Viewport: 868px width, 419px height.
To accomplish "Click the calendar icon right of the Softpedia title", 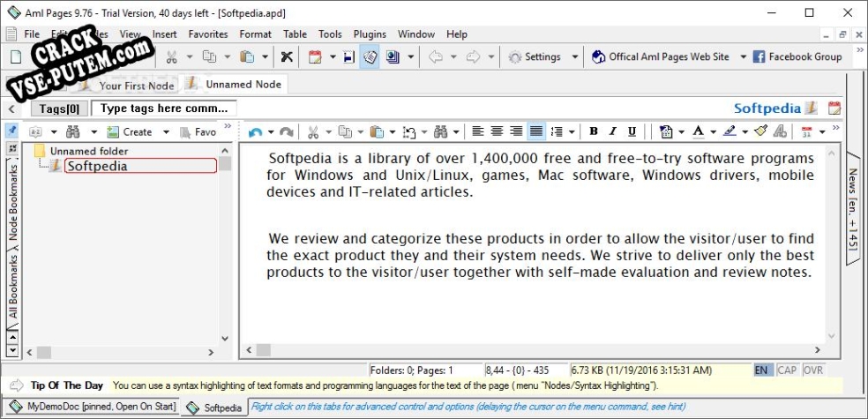I will click(x=834, y=108).
